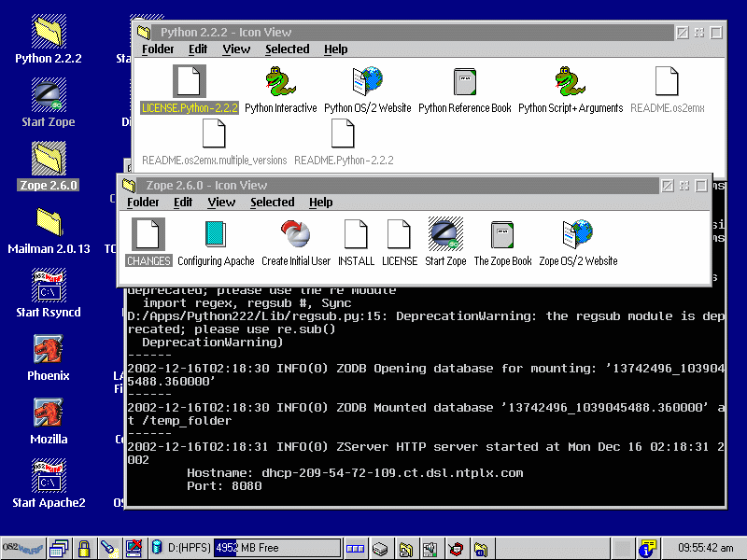Click the information icon in tray
747x560 pixels.
647,549
